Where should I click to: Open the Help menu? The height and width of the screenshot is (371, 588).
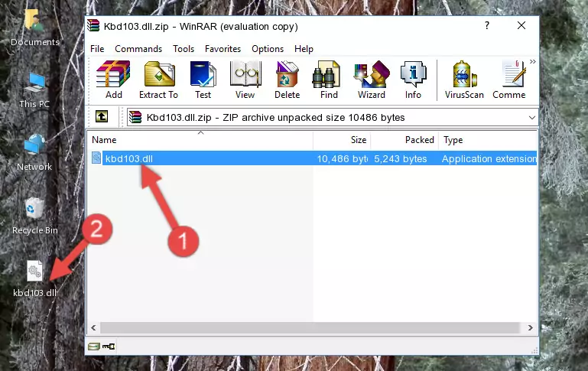pos(304,49)
